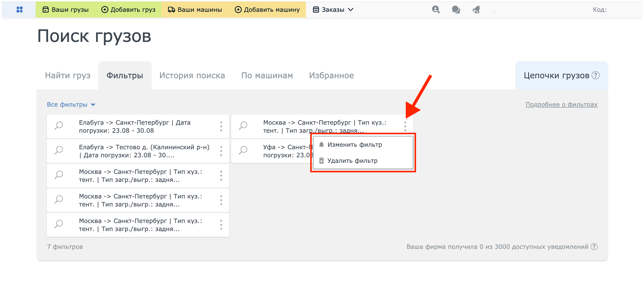
Task: Click the megaphone announcements icon
Action: [476, 10]
